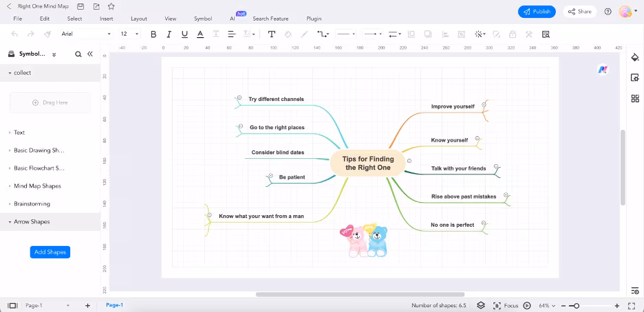Collapse the Try different channels branch
The height and width of the screenshot is (312, 644).
[239, 98]
